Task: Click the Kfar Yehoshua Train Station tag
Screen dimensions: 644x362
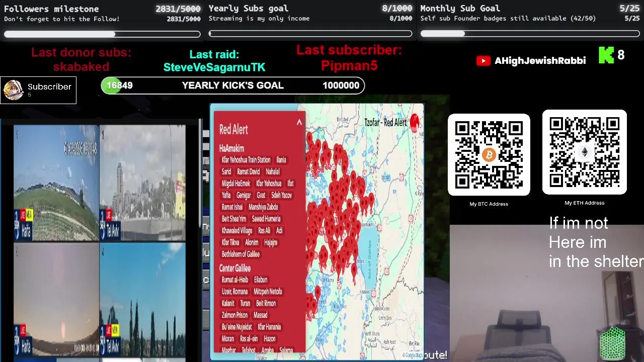Action: pyautogui.click(x=246, y=160)
